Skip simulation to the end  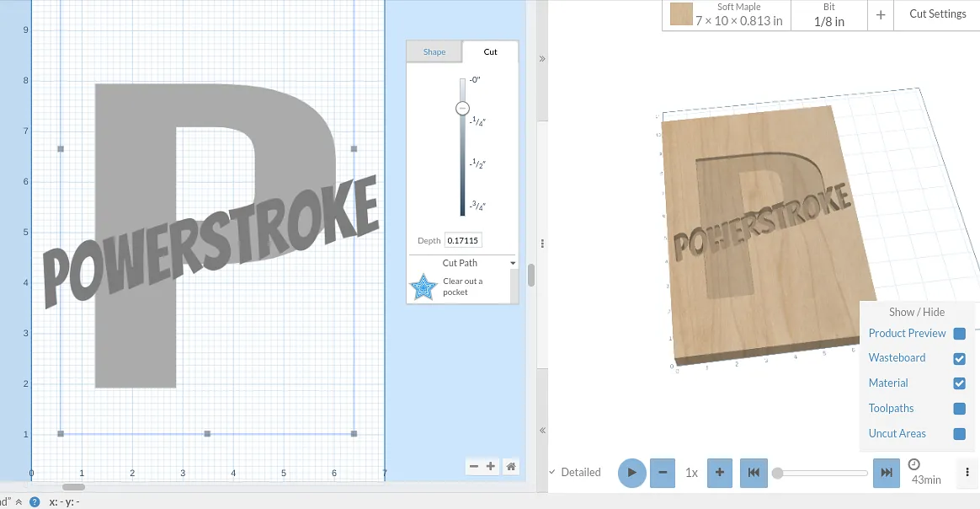887,473
